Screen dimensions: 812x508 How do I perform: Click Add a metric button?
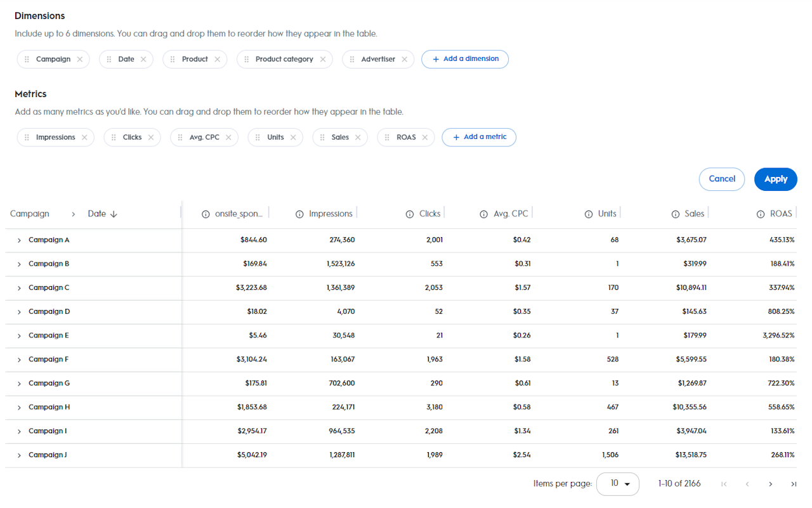coord(479,137)
